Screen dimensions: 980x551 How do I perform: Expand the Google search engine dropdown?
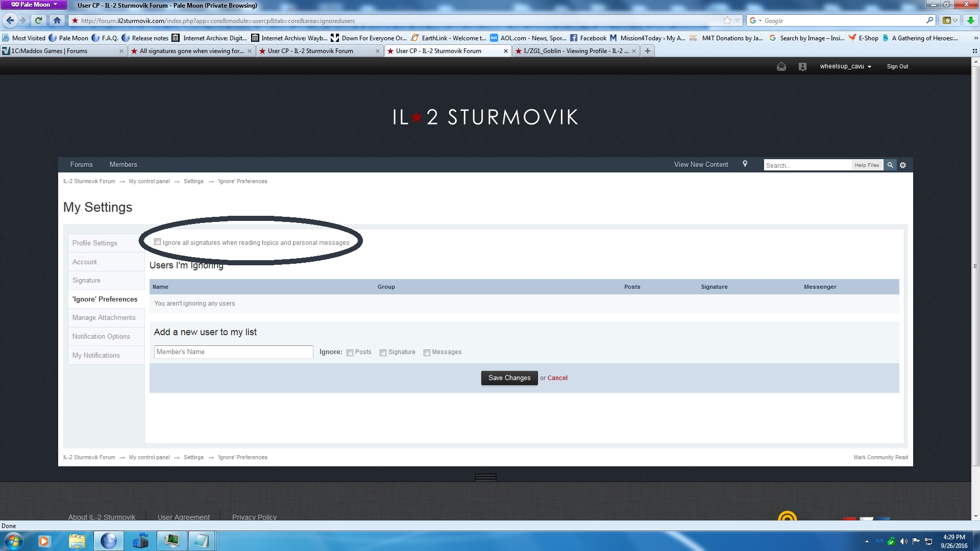(x=760, y=21)
